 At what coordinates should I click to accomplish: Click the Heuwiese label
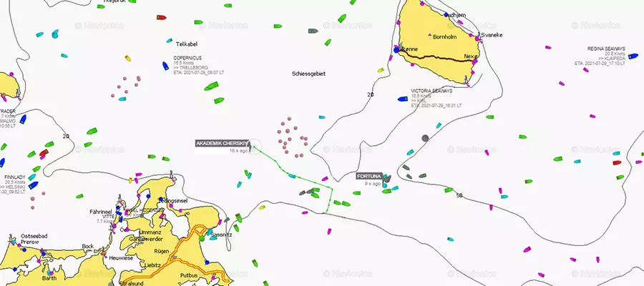tap(119, 258)
